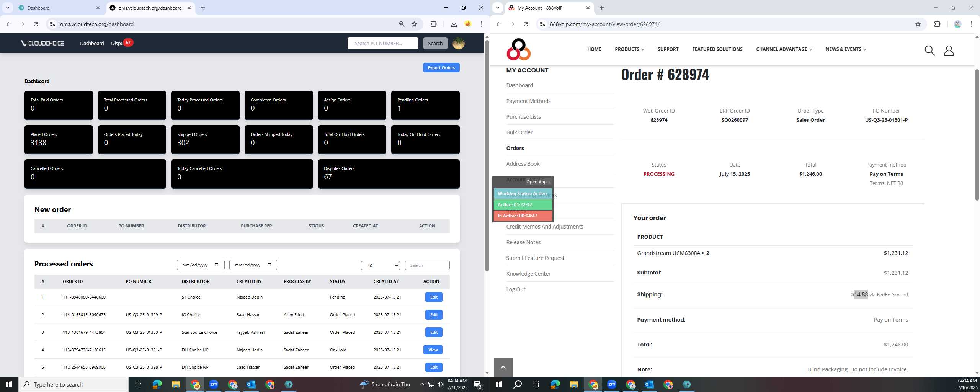980x392 pixels.
Task: Open tab search chevron in left browser
Action: coord(7,8)
